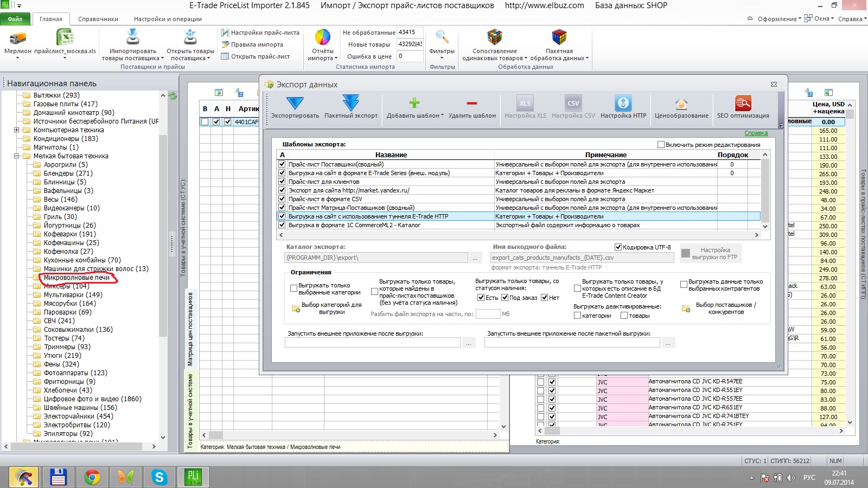Uncheck the Нет availability status checkbox
This screenshot has width=868, height=488.
click(x=544, y=298)
